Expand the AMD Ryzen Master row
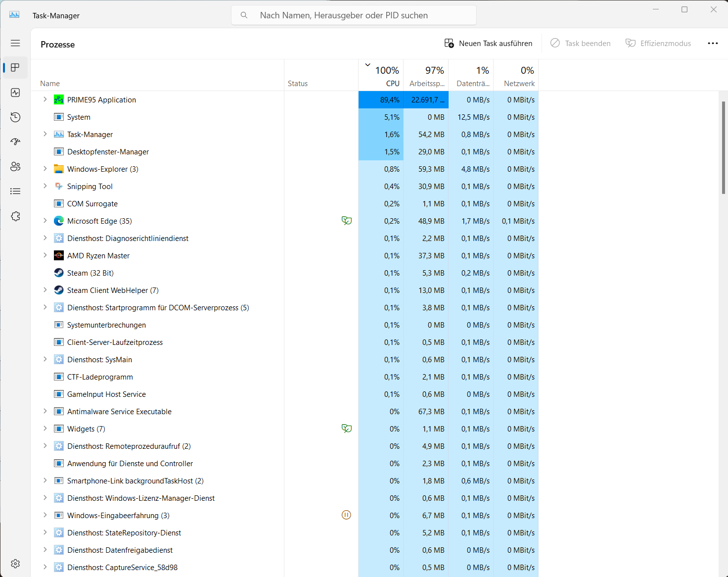Screen dimensions: 728x577 (x=45, y=255)
